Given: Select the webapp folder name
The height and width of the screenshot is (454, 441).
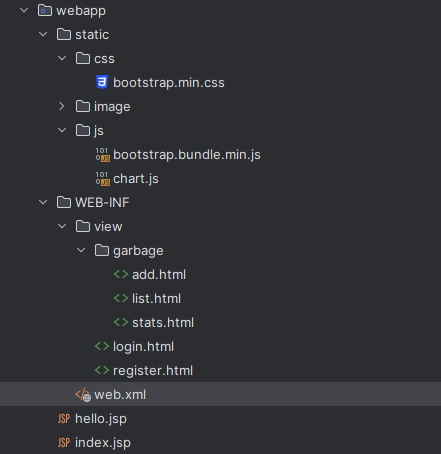Looking at the screenshot, I should click(81, 11).
